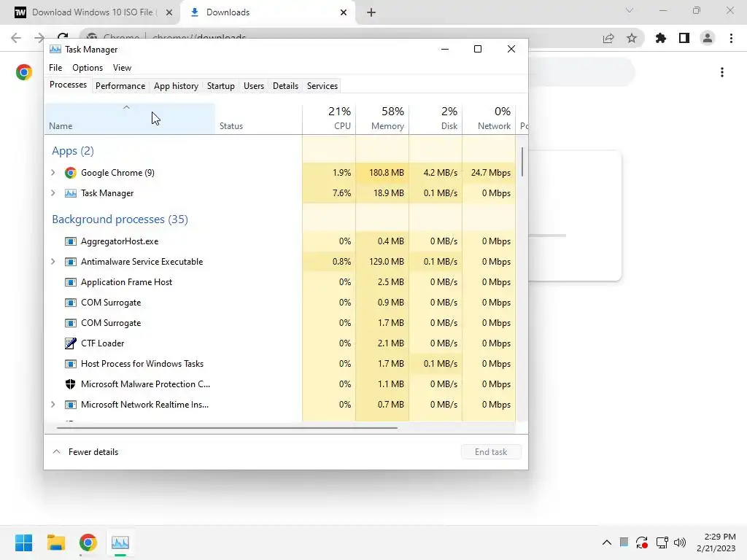Open Chrome tab search dropdown
This screenshot has width=747, height=560.
[x=630, y=10]
